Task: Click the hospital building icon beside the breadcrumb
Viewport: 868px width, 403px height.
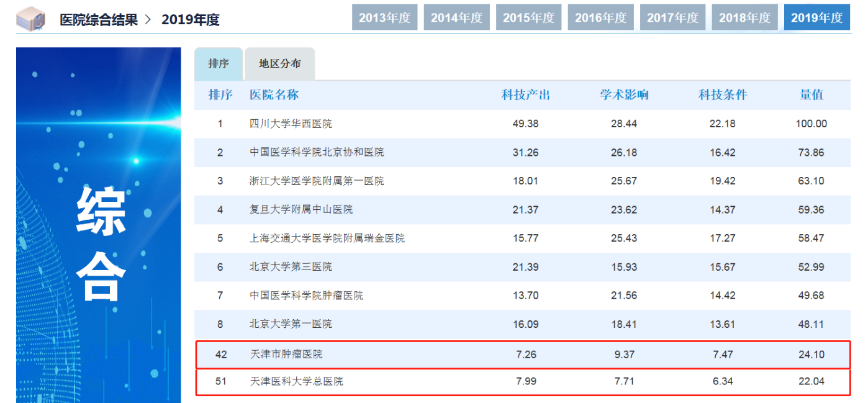Action: tap(30, 18)
